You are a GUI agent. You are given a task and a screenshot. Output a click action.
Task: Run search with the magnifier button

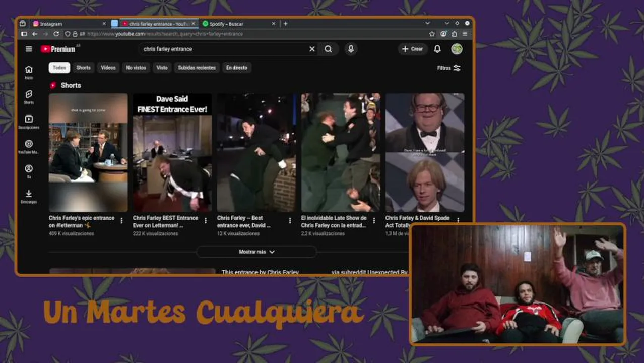[328, 49]
